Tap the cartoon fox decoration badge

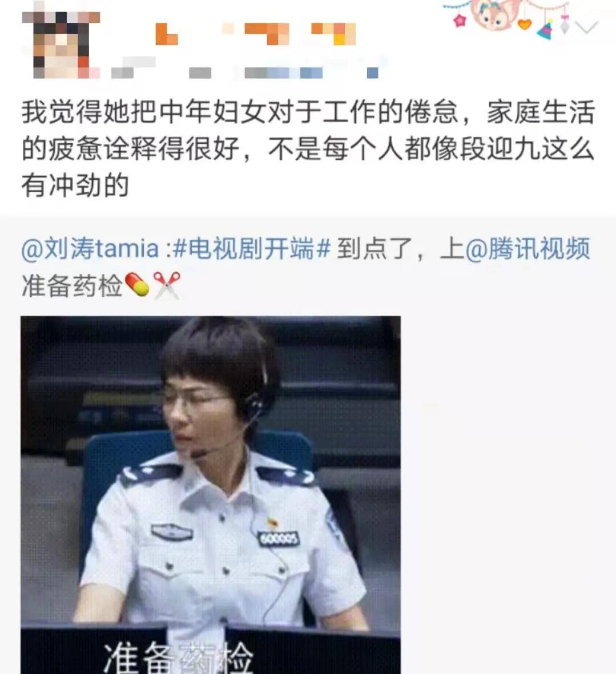(493, 14)
